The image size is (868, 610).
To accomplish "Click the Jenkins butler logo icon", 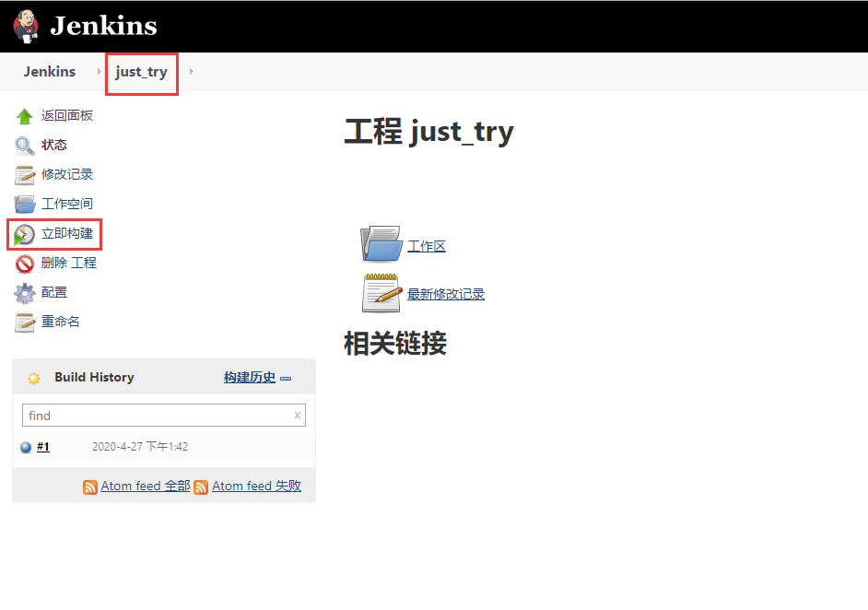I will (x=26, y=26).
